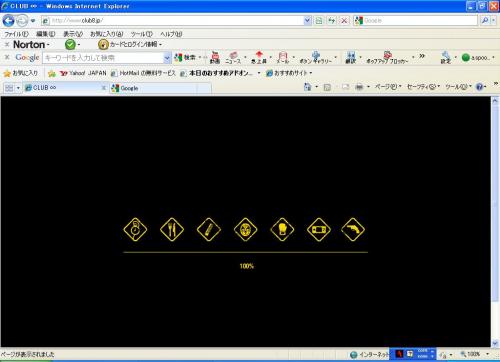Expand the Google toolbar overflow chevron
500x362 pixels.
coord(422,56)
